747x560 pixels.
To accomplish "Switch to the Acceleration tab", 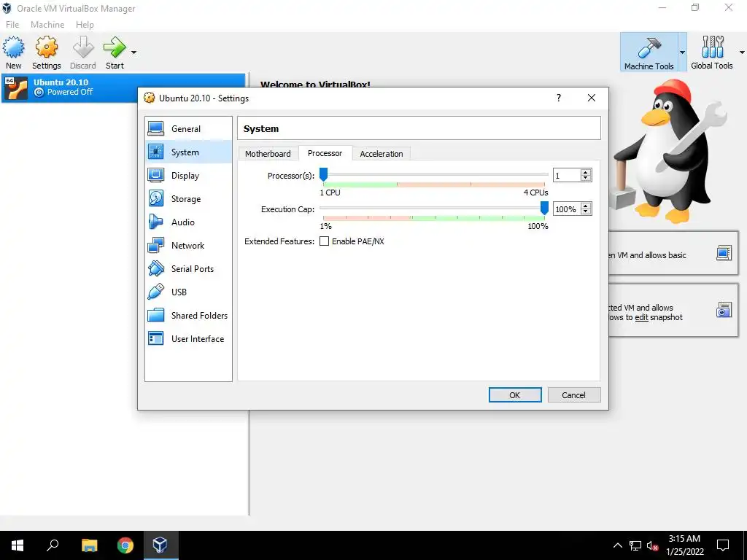I will (x=381, y=153).
